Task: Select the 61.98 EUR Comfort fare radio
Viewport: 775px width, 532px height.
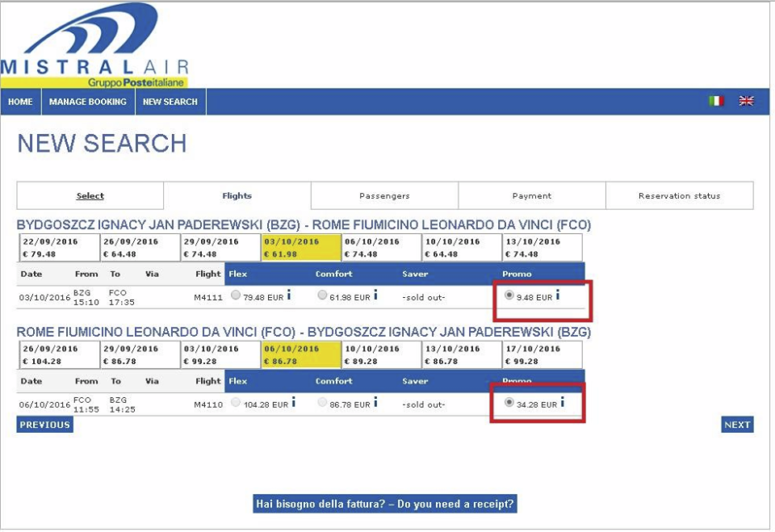Action: (322, 295)
